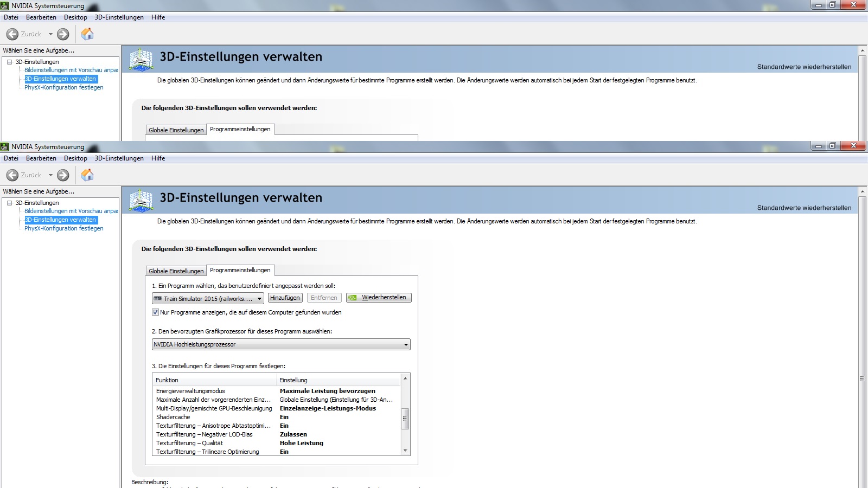Click the NVIDIA title bar icon of the lower window

pyautogui.click(x=5, y=146)
